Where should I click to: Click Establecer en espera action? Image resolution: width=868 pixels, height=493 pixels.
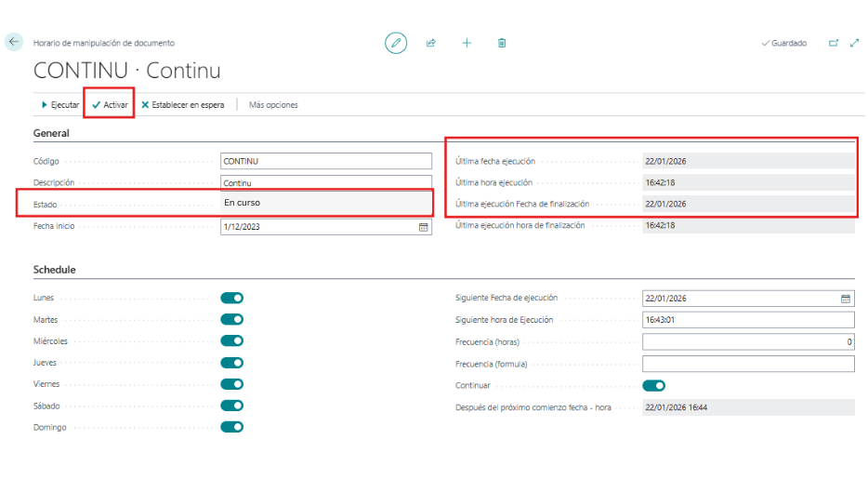183,105
